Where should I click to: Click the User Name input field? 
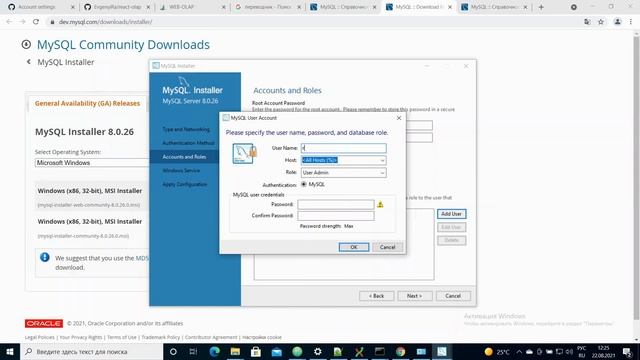[x=344, y=148]
